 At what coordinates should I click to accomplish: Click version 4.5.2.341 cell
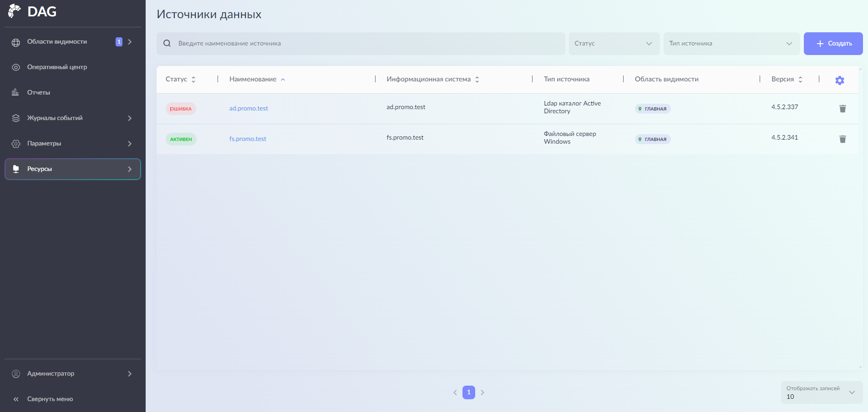point(785,137)
